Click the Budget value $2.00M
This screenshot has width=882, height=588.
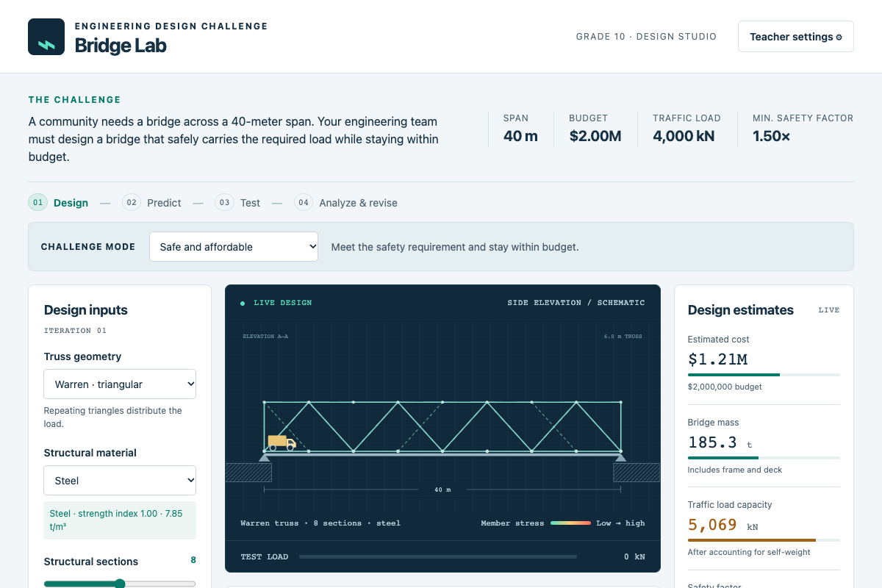coord(595,136)
